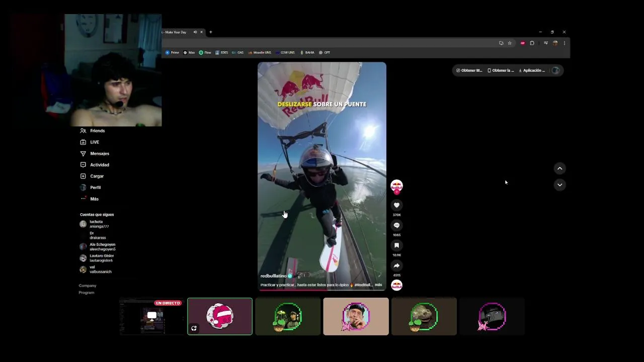Click the DESLIZARSE SOBRE UN PUENTE caption
Image resolution: width=644 pixels, height=362 pixels.
322,104
